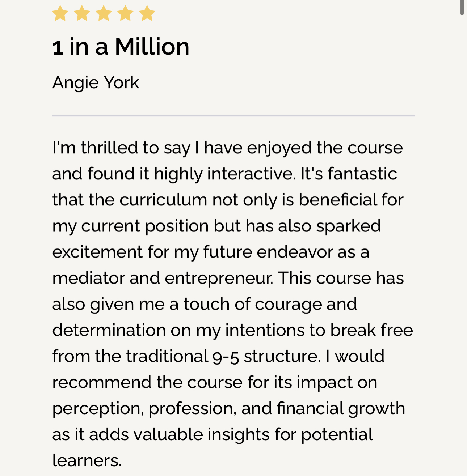Click the word "perception" in the review
The height and width of the screenshot is (476, 467).
tap(97, 409)
